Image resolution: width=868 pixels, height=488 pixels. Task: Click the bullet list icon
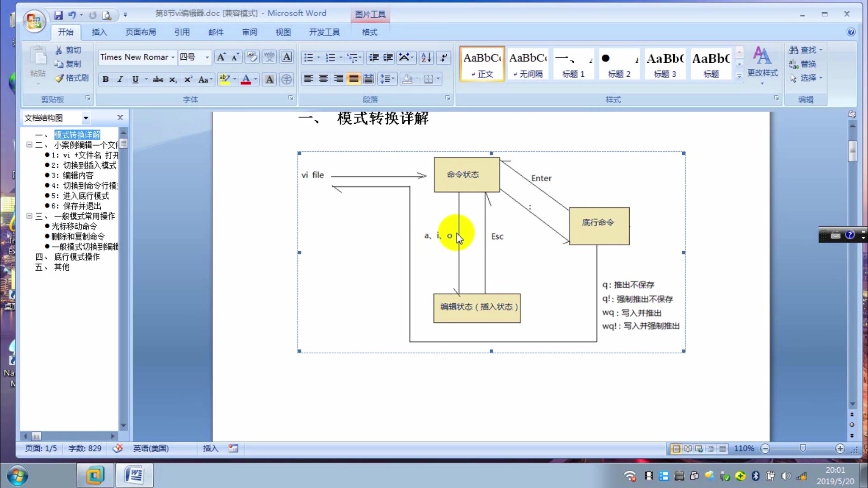tap(308, 57)
